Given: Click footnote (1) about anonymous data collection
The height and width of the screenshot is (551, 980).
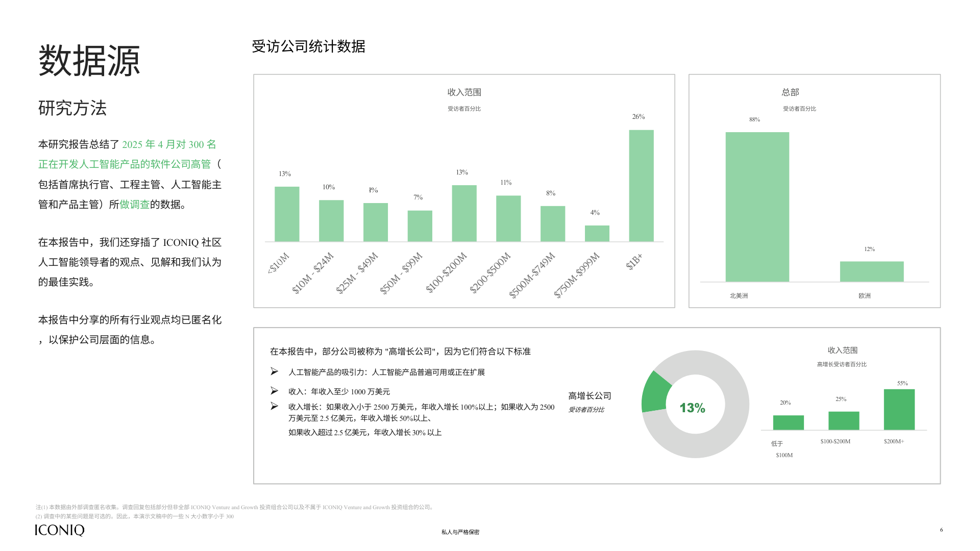Looking at the screenshot, I should pos(235,507).
